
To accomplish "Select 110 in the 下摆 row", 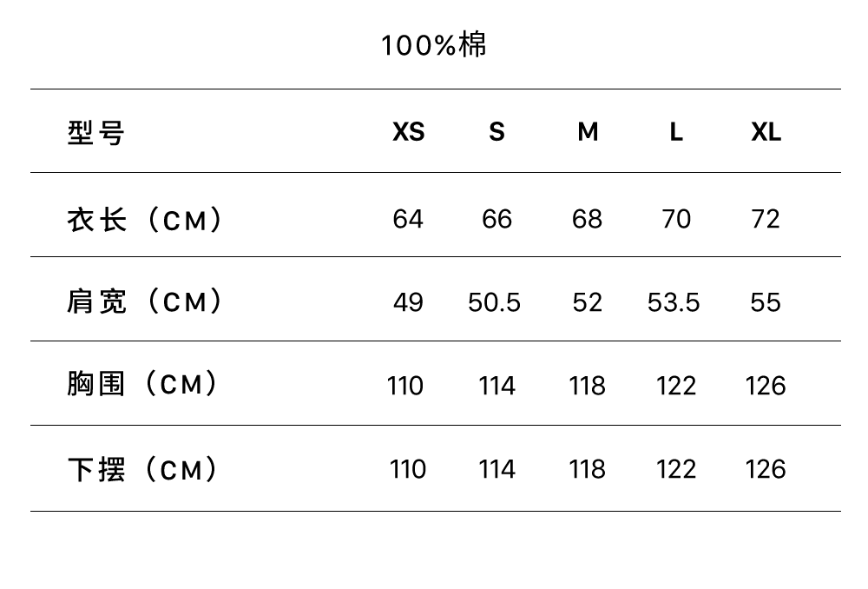I will [x=408, y=469].
